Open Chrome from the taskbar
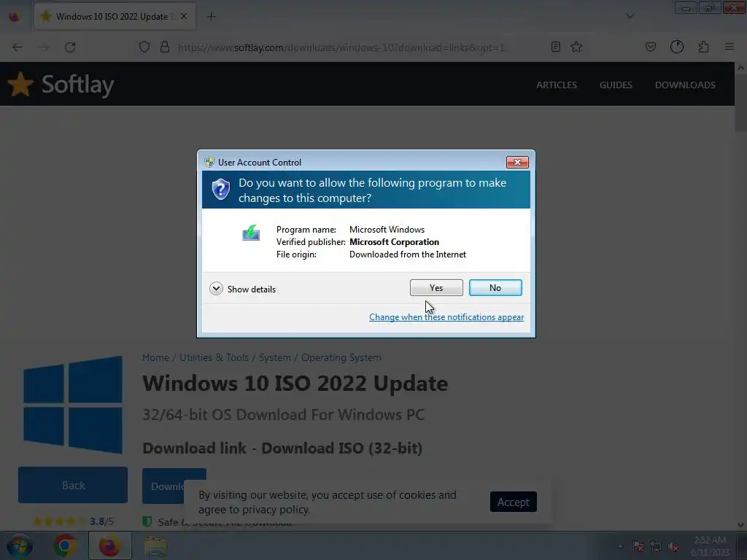747x560 pixels. click(x=65, y=545)
